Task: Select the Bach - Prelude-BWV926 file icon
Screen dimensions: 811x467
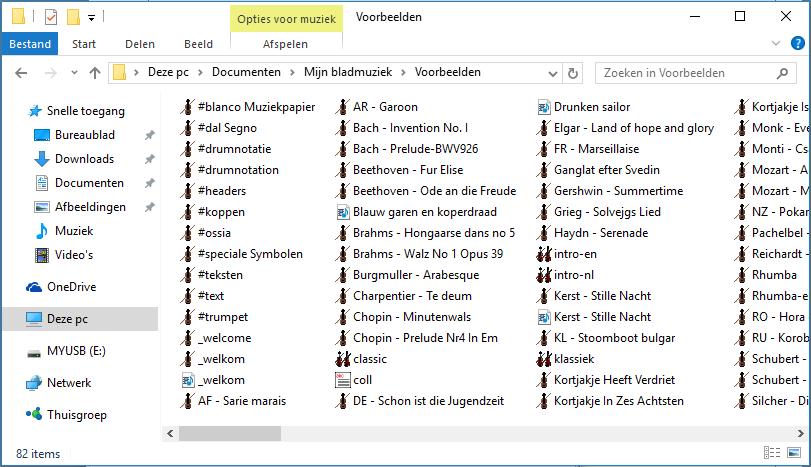Action: pos(342,149)
